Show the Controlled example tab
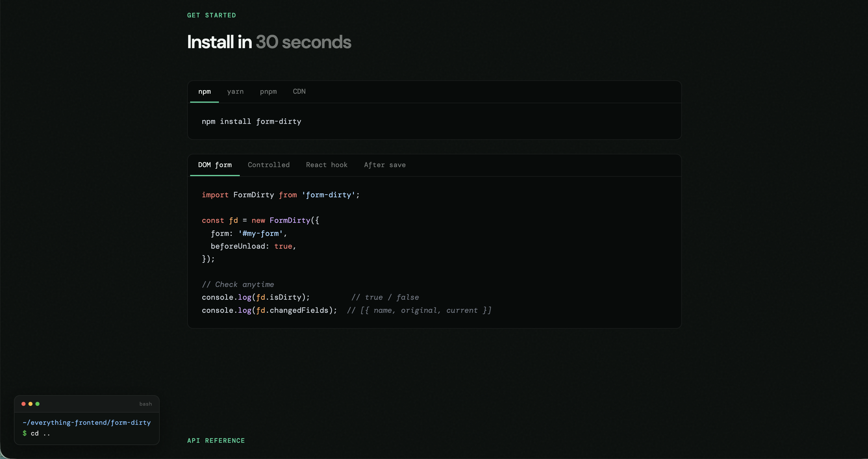The height and width of the screenshot is (459, 868). tap(269, 165)
